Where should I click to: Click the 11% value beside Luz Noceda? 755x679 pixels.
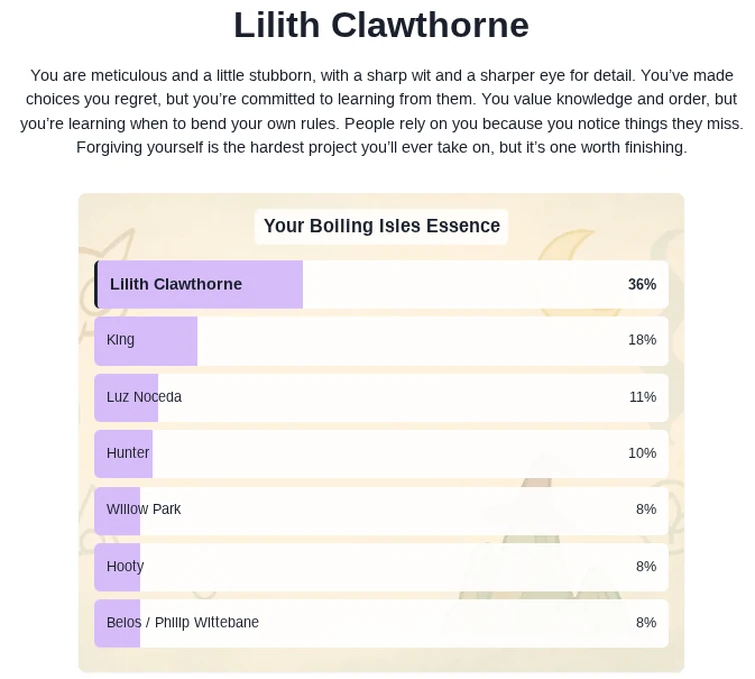pos(642,397)
